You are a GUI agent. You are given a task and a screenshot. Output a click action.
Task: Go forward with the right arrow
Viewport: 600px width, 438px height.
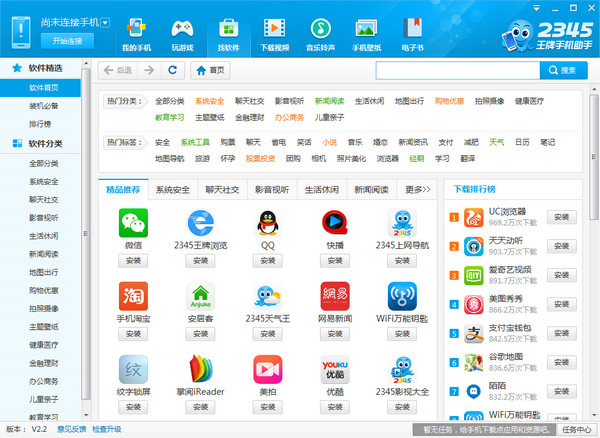click(149, 70)
